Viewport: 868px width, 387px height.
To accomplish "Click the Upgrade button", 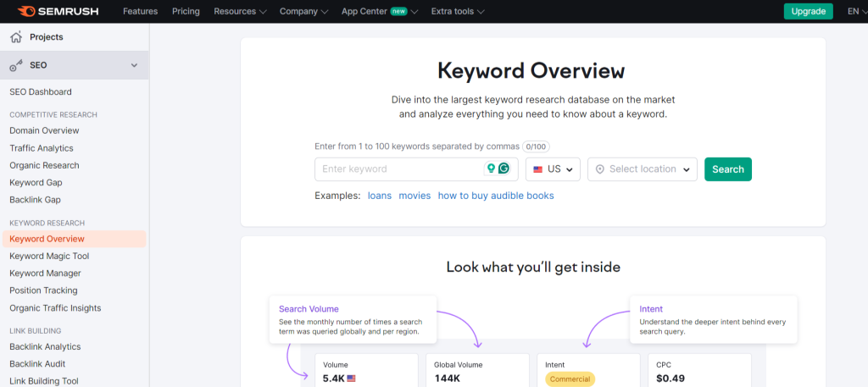I will pyautogui.click(x=808, y=11).
